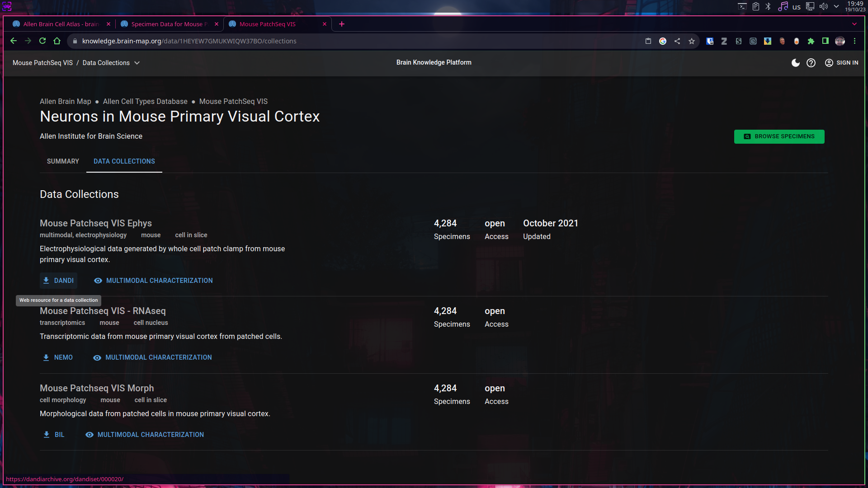View Ephys Multimodal Characterization eye link
Viewport: 868px width, 488px height.
(x=153, y=281)
